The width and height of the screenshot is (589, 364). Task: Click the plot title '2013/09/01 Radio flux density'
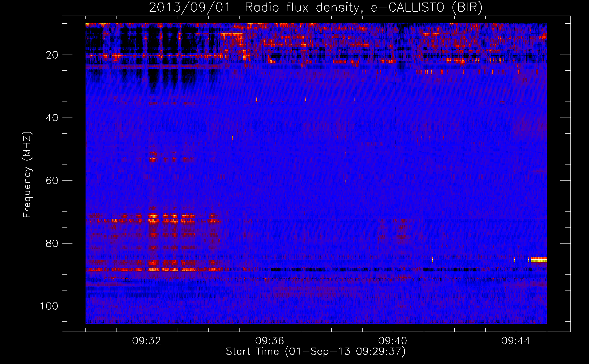(316, 7)
